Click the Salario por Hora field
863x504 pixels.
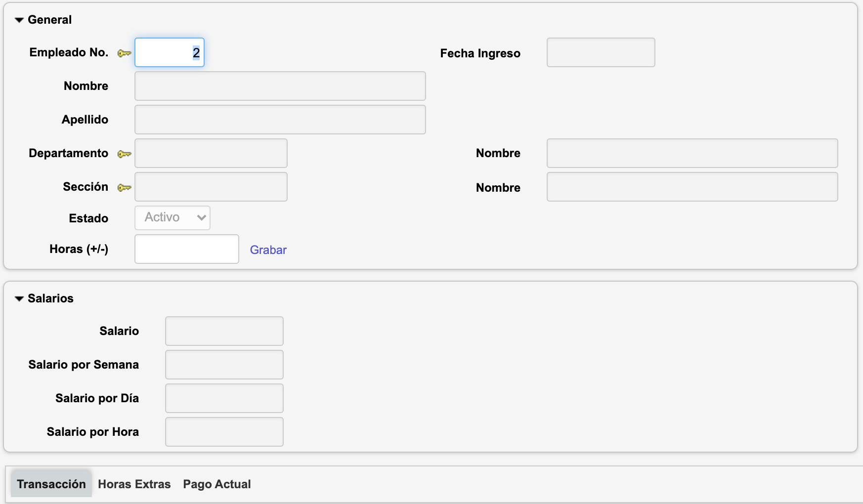(x=224, y=432)
